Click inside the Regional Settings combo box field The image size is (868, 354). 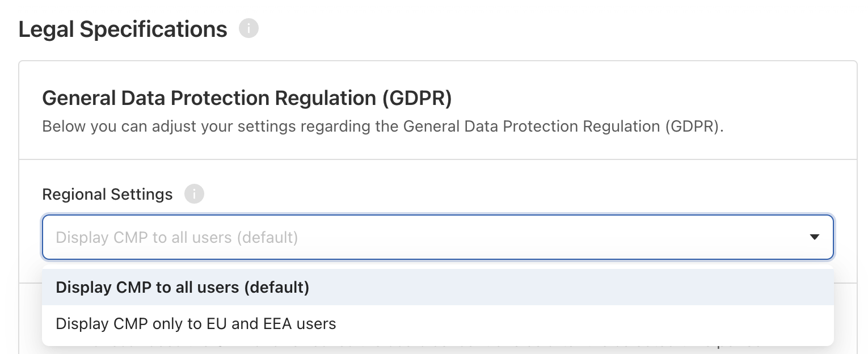[x=438, y=237]
